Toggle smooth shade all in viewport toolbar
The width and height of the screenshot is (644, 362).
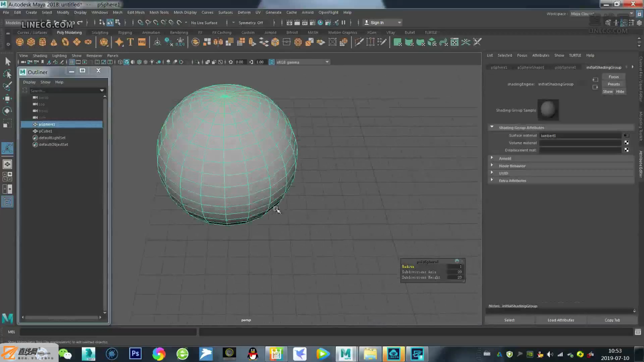click(x=127, y=62)
